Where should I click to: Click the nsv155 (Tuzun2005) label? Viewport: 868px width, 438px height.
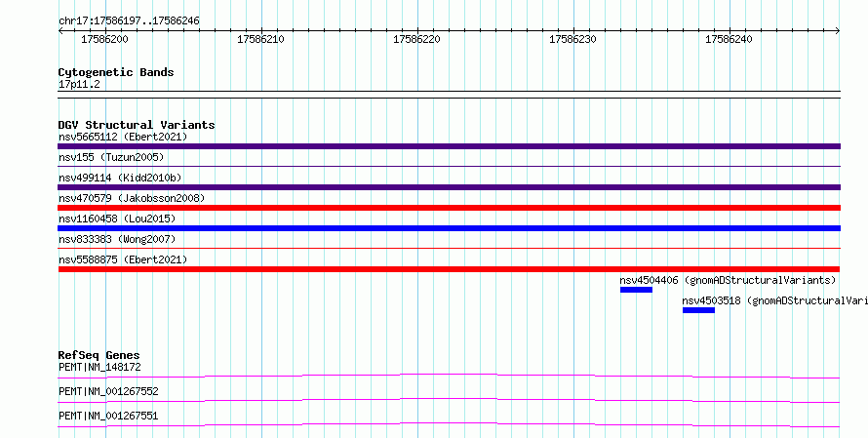[x=111, y=157]
